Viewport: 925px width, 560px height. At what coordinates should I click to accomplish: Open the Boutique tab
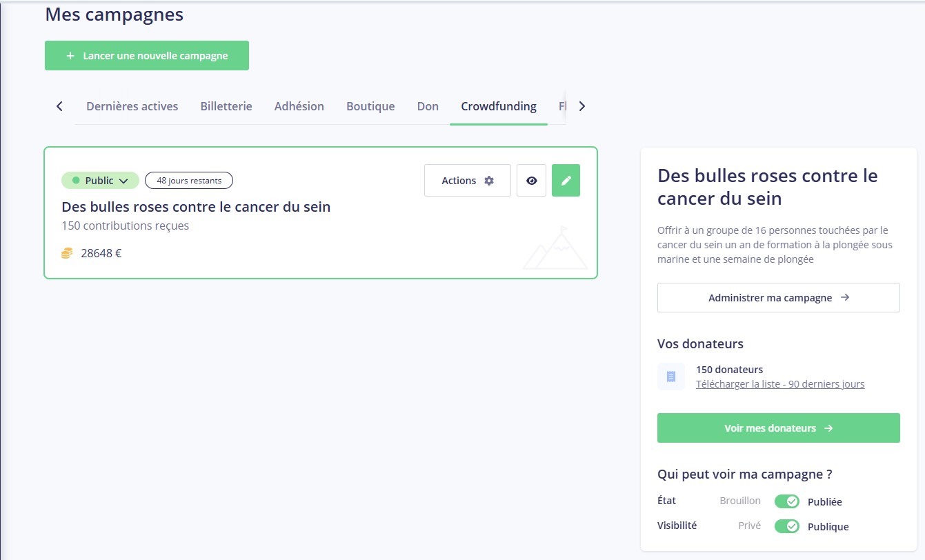point(370,106)
